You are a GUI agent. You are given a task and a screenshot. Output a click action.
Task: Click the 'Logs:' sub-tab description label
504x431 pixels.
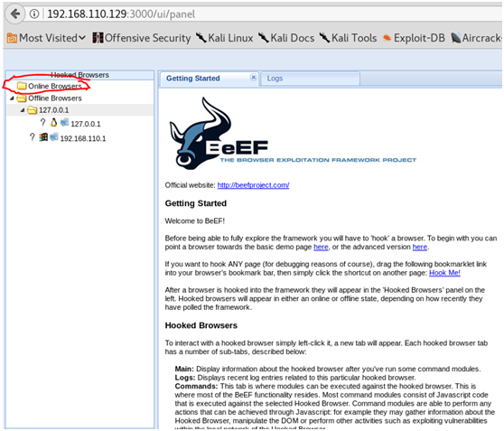coord(185,378)
